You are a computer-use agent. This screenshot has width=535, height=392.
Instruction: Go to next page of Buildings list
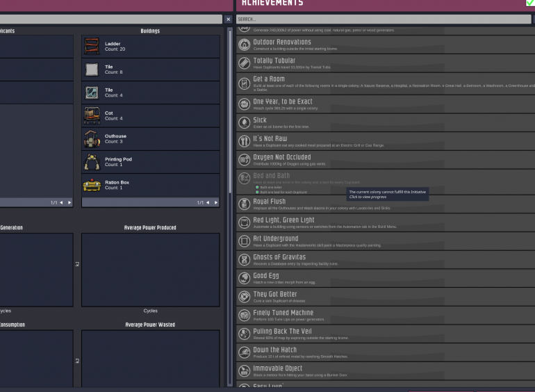click(216, 203)
